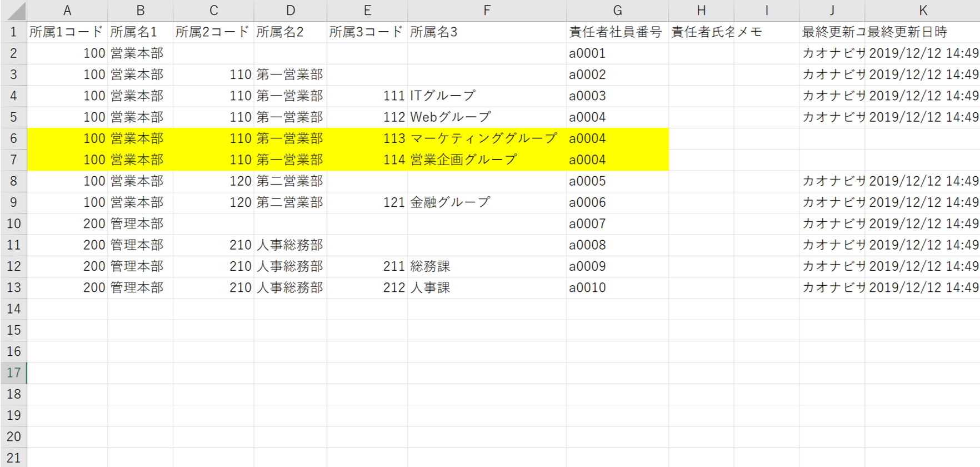The width and height of the screenshot is (980, 467).
Task: Select the cell with code 113
Action: 367,138
